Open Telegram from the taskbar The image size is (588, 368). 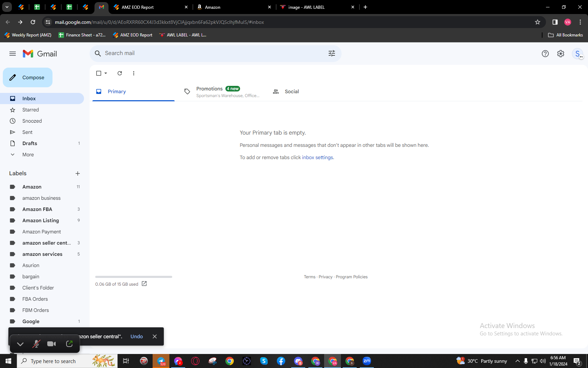pyautogui.click(x=161, y=361)
